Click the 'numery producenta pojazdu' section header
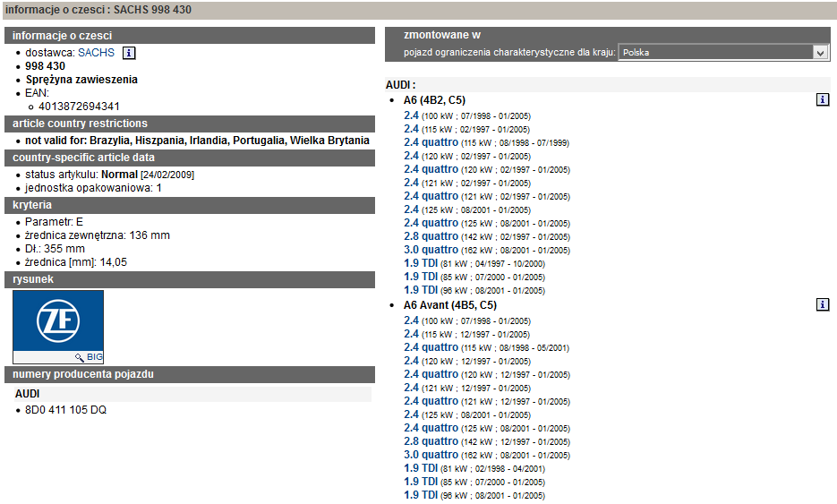This screenshot has width=837, height=504. coord(190,374)
